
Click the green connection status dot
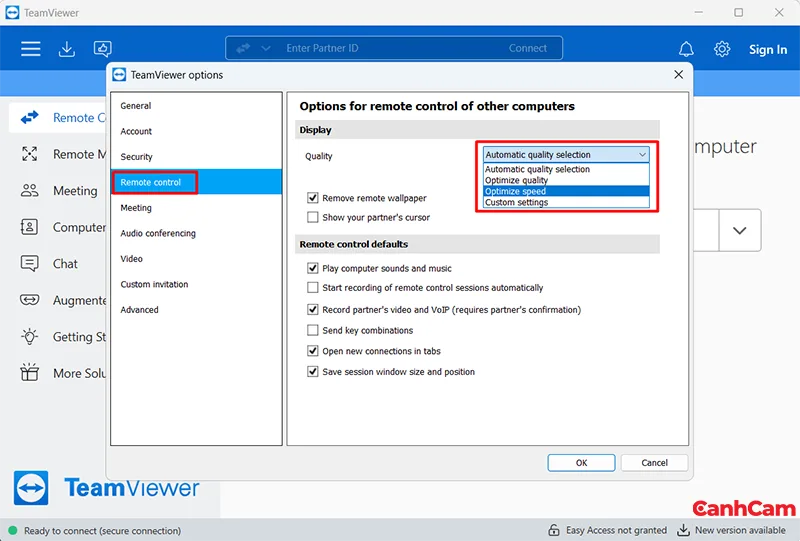pyautogui.click(x=13, y=530)
